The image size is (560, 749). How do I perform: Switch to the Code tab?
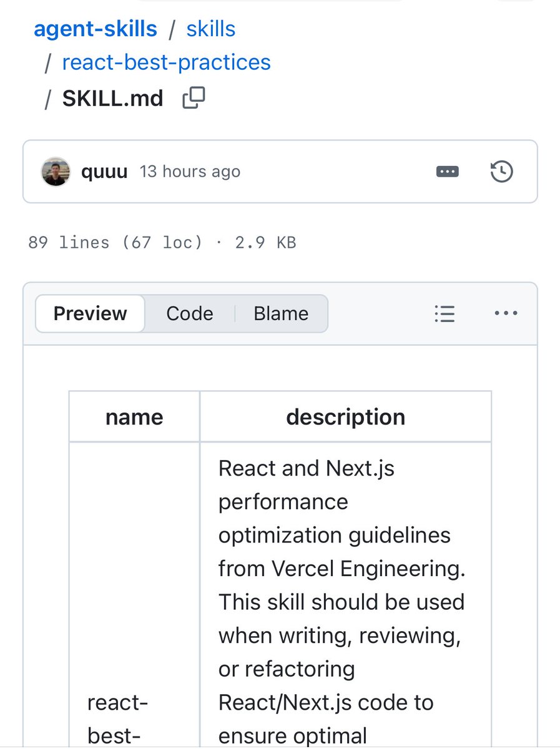point(190,313)
